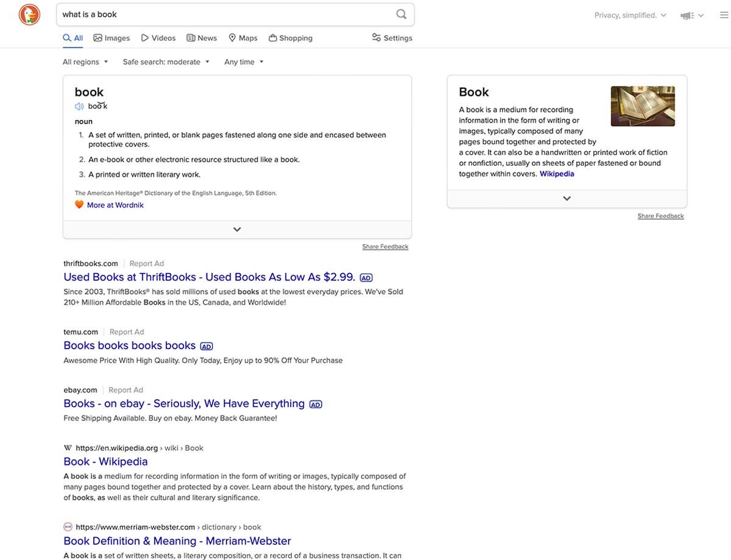Switch to the Images tab
The height and width of the screenshot is (560, 731).
coord(111,37)
